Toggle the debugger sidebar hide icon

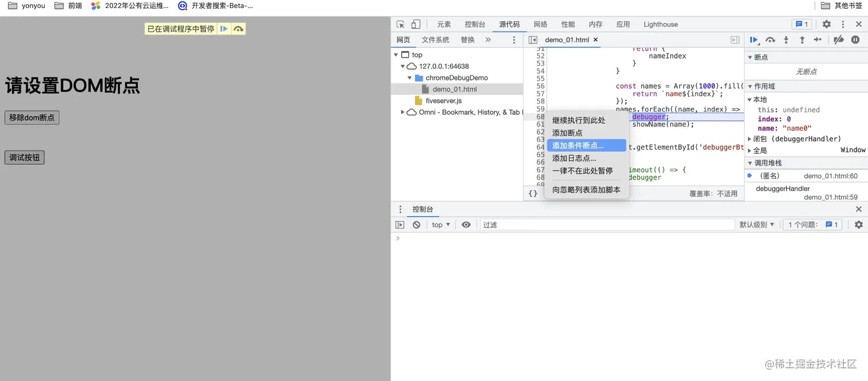735,40
